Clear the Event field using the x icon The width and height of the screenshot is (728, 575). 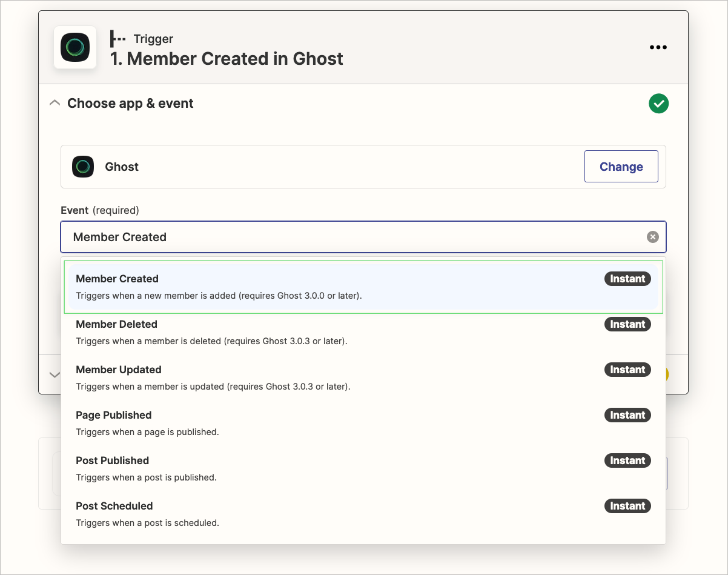coord(652,237)
